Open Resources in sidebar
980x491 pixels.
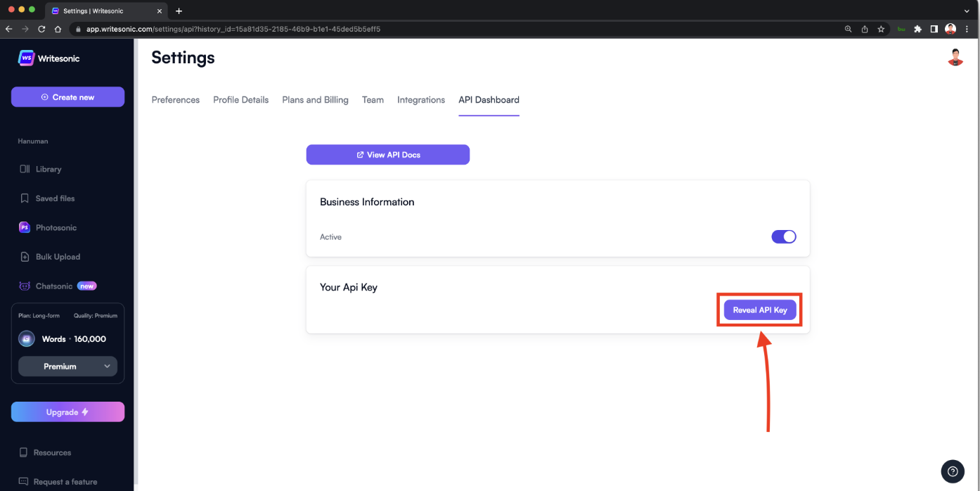coord(53,452)
